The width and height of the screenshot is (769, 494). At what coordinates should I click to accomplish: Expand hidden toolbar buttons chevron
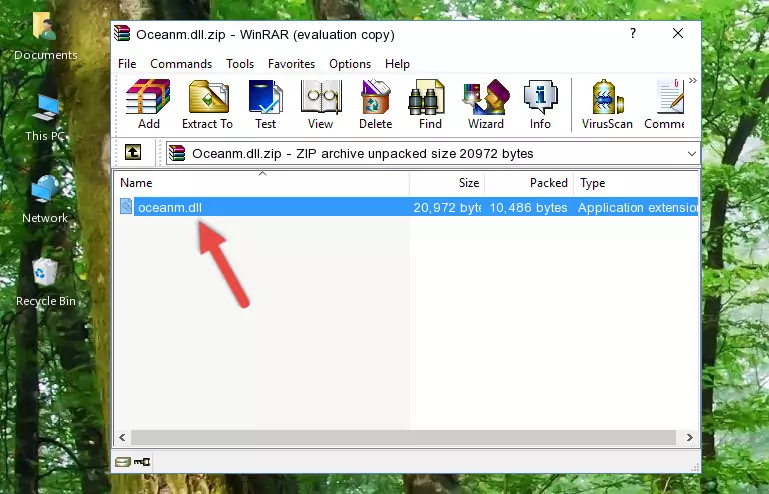(x=692, y=81)
